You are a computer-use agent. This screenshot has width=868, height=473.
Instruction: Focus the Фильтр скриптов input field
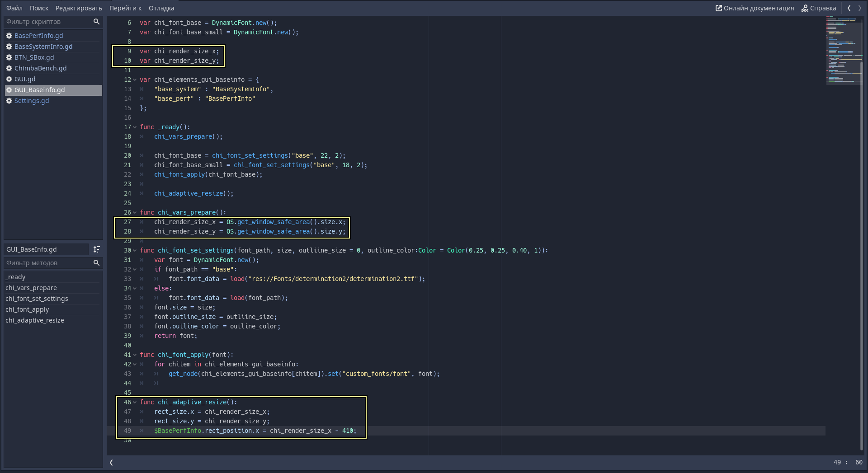coord(47,22)
